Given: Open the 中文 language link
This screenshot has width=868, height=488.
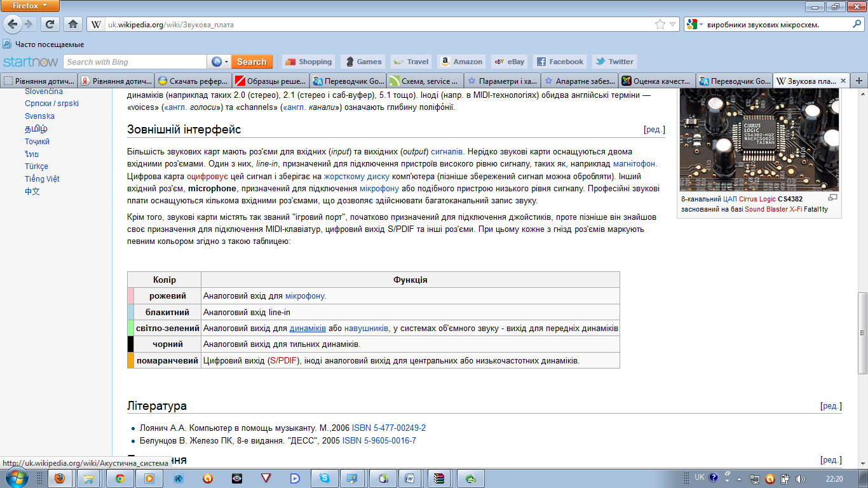Looking at the screenshot, I should (x=32, y=191).
